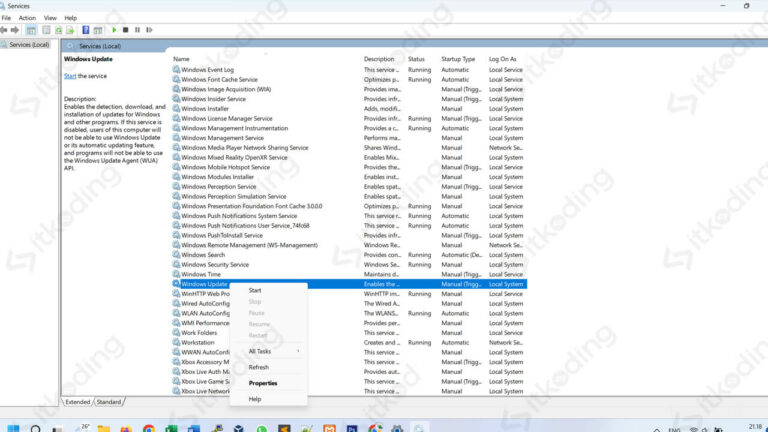Select Windows Management Instrumentation service

pos(349,128)
